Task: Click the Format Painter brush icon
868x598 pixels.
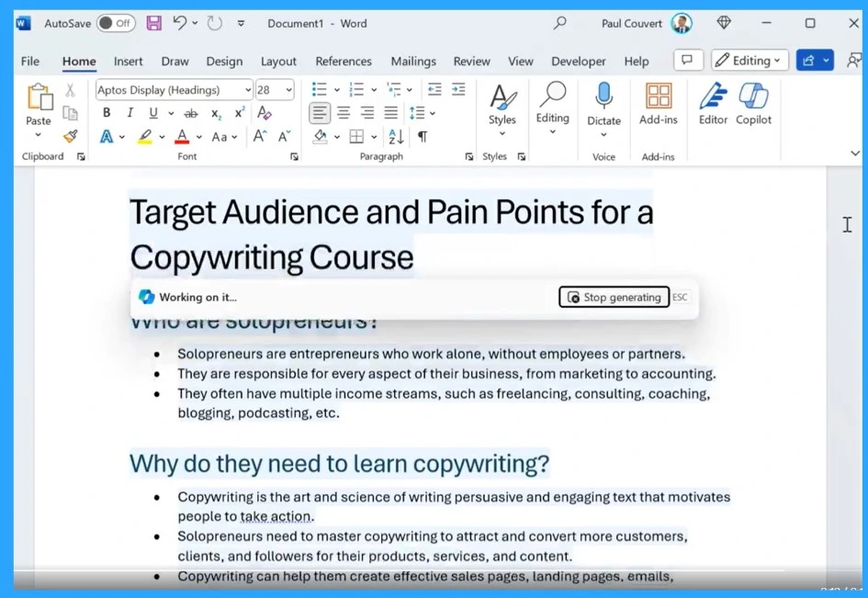Action: (x=70, y=137)
